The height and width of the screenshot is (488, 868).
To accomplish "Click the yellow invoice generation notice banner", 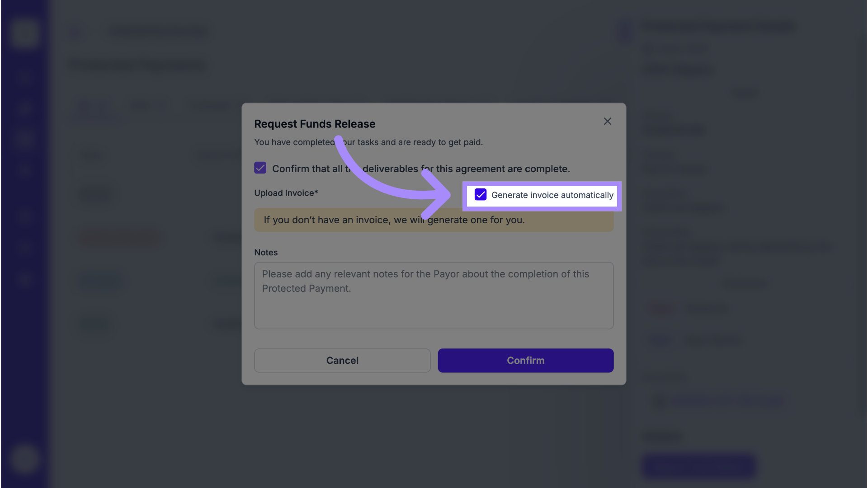I will [434, 220].
